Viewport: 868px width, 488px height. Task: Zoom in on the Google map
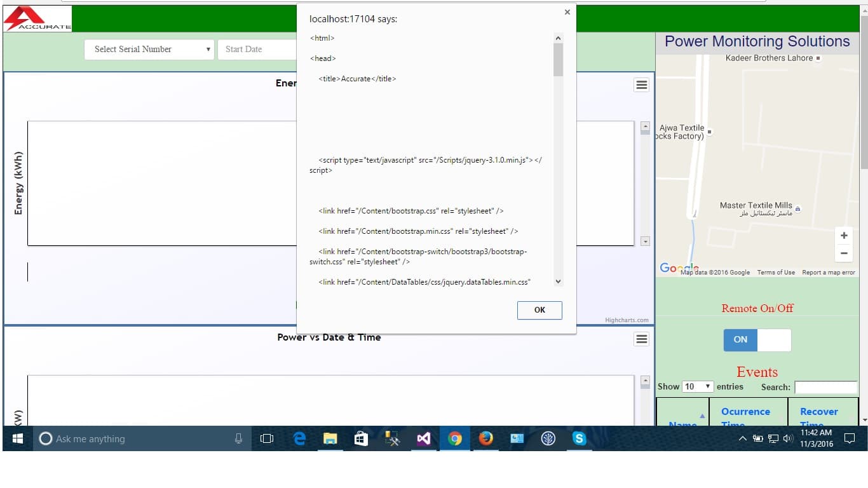click(x=844, y=236)
